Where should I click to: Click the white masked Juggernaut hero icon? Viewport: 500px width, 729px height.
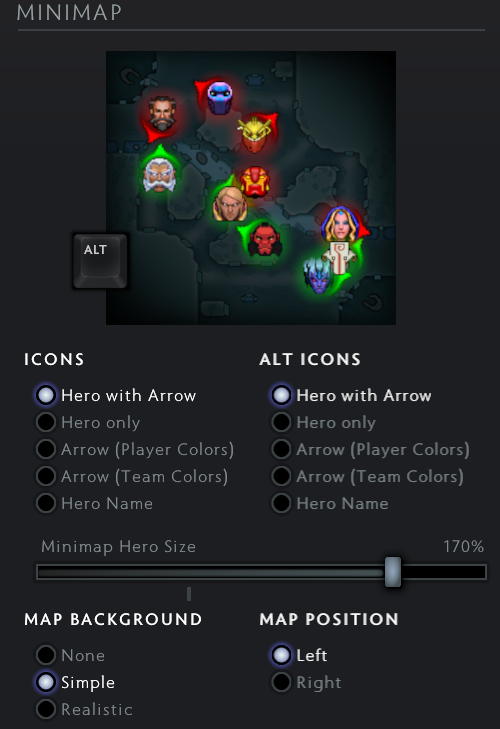pos(340,258)
